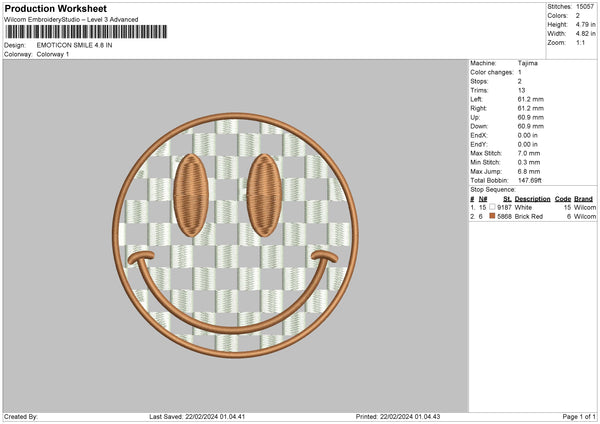The image size is (600, 424).
Task: Click the Colorway 1 value
Action: click(53, 54)
